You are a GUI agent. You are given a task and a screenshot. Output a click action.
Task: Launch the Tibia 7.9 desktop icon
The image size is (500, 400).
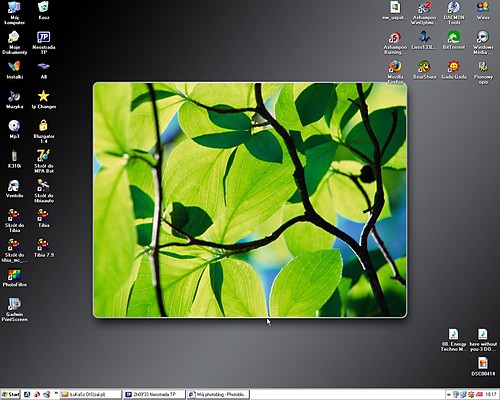click(44, 248)
